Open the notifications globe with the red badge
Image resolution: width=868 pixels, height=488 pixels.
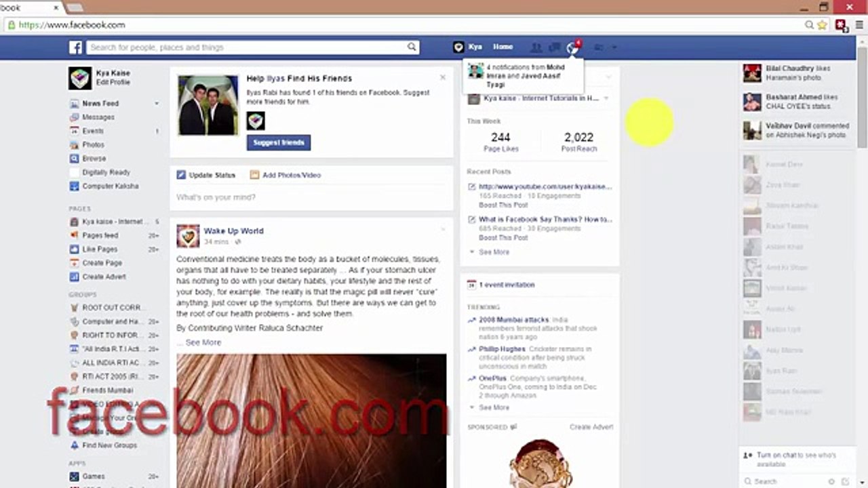point(574,47)
